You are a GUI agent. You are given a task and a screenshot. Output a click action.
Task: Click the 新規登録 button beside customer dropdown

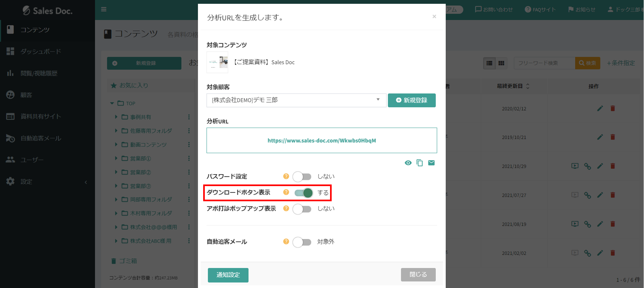click(x=412, y=100)
